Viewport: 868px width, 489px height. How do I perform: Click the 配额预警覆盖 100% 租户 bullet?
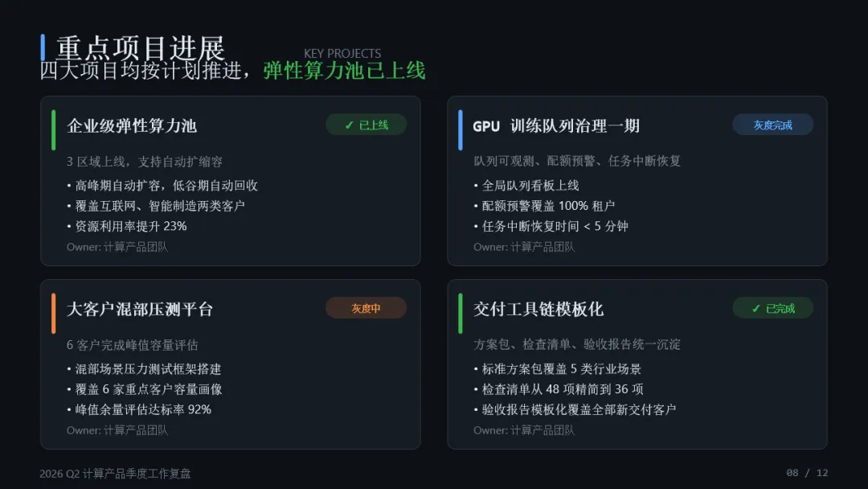[544, 205]
